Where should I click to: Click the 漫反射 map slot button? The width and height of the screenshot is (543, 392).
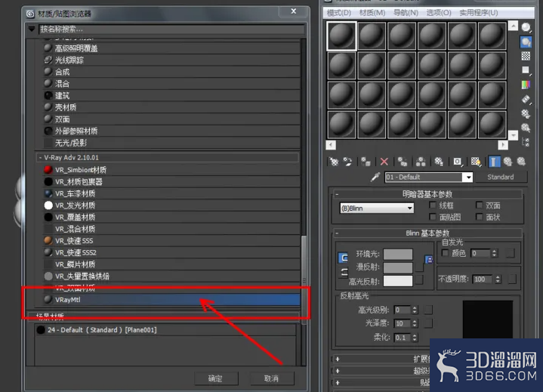[x=419, y=267]
